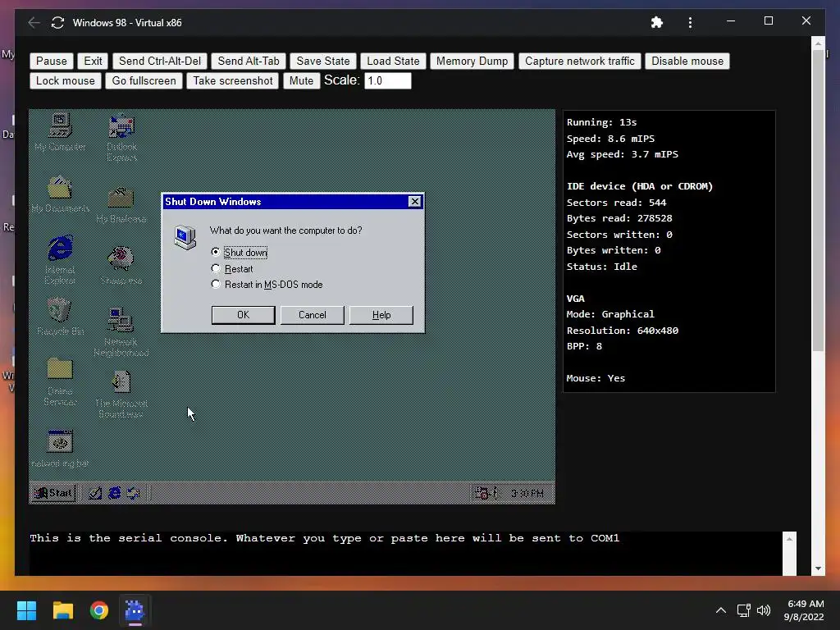This screenshot has width=840, height=630.
Task: Click the Send Alt-Tab button
Action: tap(249, 61)
